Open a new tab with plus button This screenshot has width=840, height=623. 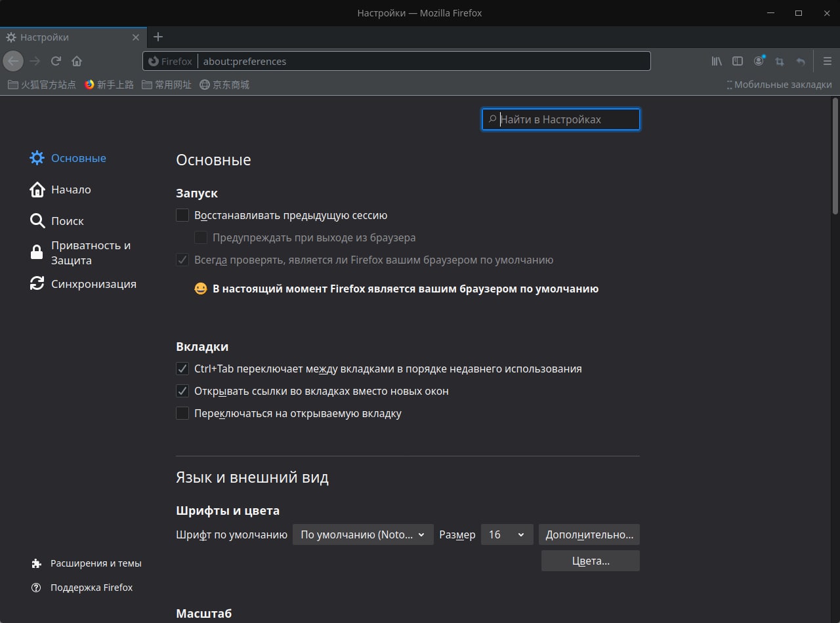pos(157,37)
